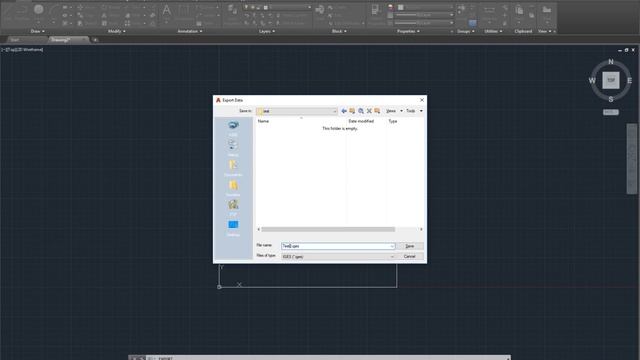Image resolution: width=640 pixels, height=360 pixels.
Task: Click the file list horizontal scrollbar thumb
Action: point(328,229)
